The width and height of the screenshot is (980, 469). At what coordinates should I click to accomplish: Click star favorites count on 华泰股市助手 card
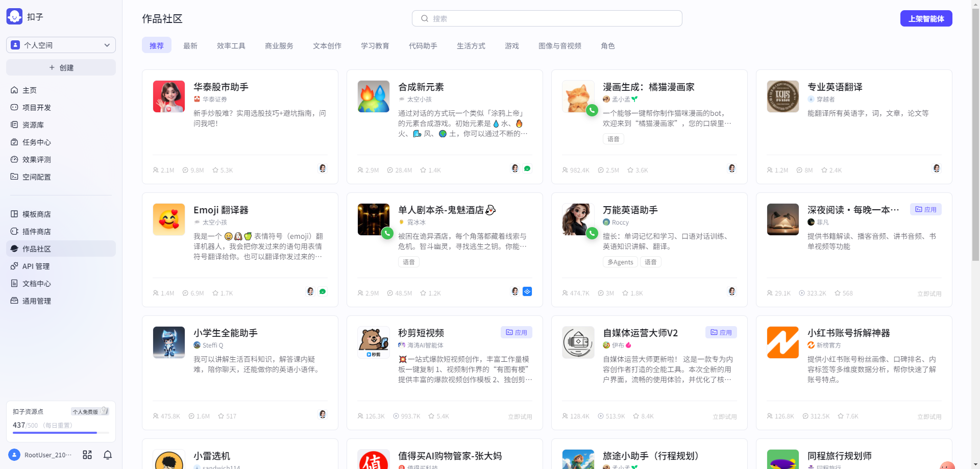tap(223, 170)
